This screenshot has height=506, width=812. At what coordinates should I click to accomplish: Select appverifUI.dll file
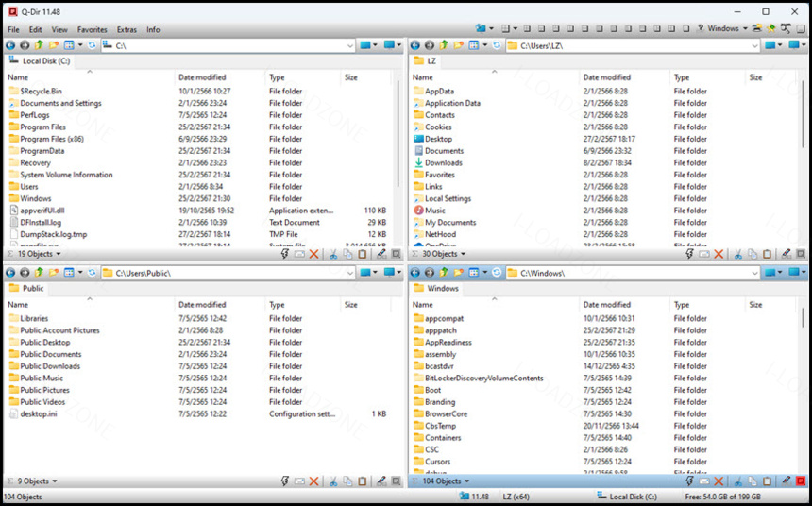(36, 211)
